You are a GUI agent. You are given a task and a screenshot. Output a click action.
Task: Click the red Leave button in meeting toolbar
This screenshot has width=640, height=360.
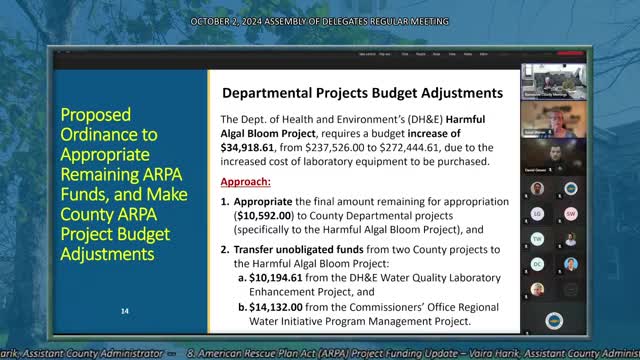pyautogui.click(x=570, y=53)
